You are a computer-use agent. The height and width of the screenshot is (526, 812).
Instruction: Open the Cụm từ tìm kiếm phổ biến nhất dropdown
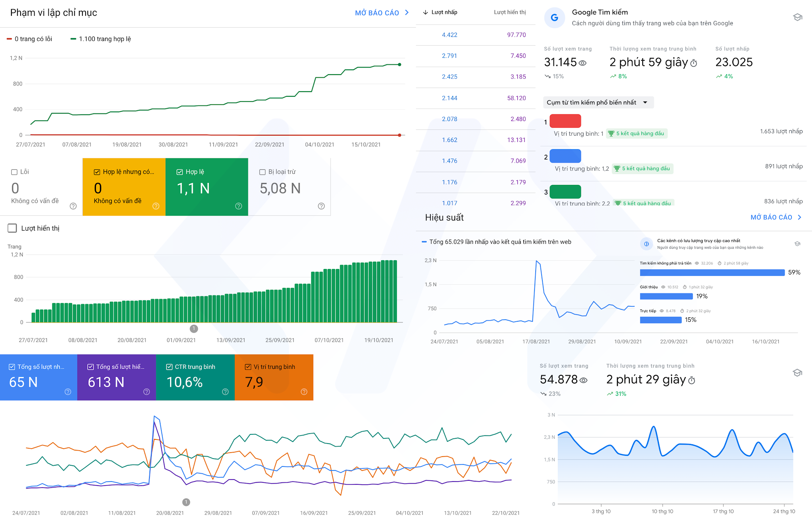coord(598,102)
